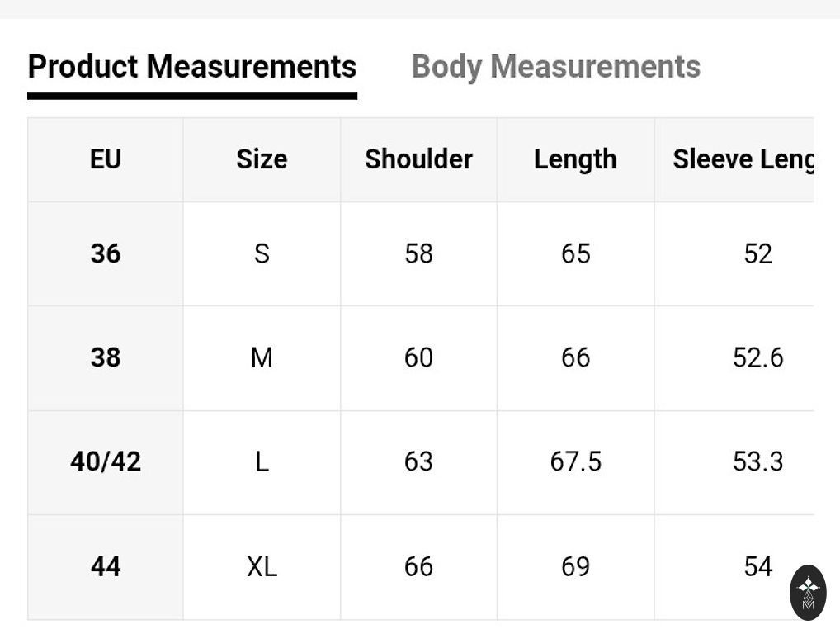
Task: Select the EU 40/42 row label
Action: click(106, 461)
